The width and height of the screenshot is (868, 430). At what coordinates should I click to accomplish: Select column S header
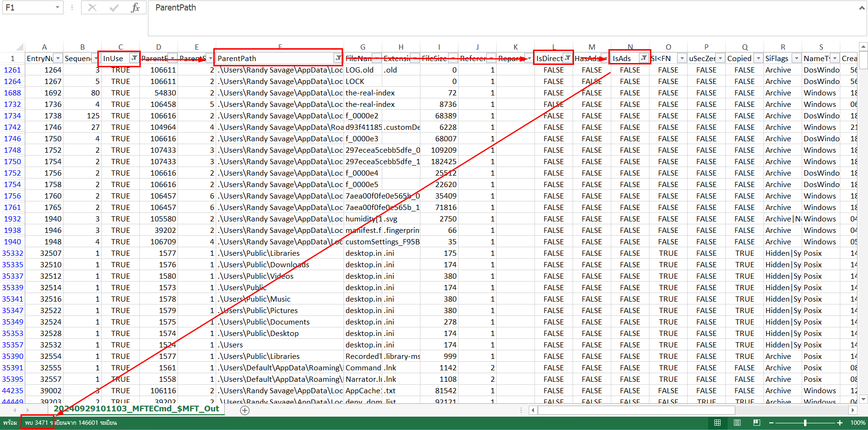click(821, 47)
